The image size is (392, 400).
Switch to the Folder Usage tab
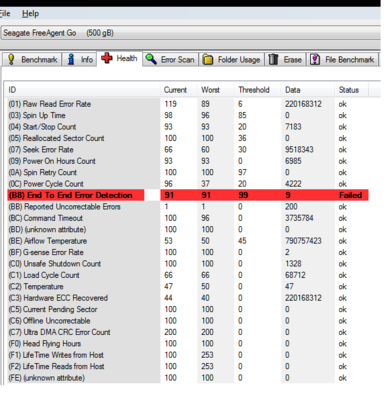[x=232, y=60]
